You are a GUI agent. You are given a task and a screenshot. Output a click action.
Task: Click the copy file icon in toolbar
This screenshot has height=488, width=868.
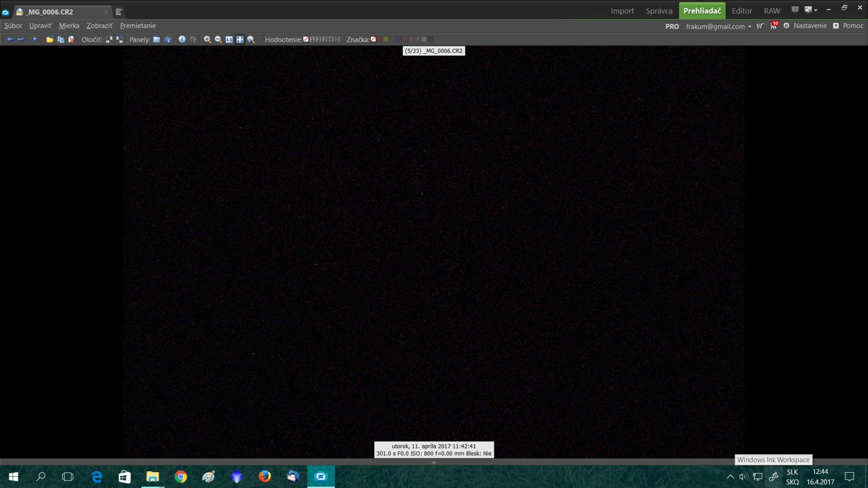tap(60, 39)
